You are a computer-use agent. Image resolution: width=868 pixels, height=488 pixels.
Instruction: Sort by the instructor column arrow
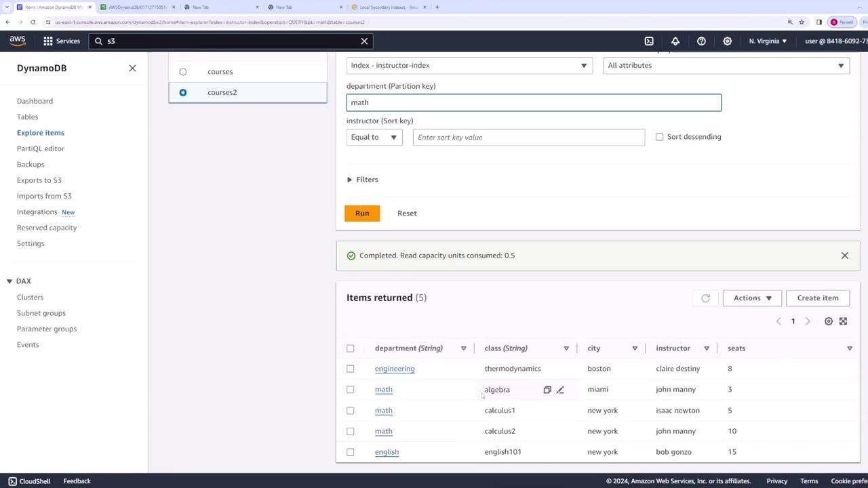(x=707, y=348)
